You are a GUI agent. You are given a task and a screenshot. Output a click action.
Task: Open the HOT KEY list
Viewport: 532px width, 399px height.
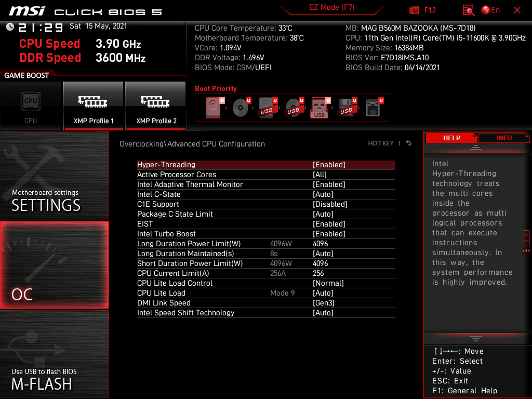[381, 143]
